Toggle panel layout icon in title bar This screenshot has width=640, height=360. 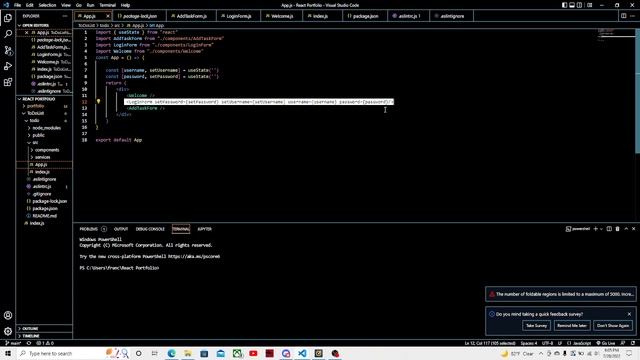click(572, 5)
